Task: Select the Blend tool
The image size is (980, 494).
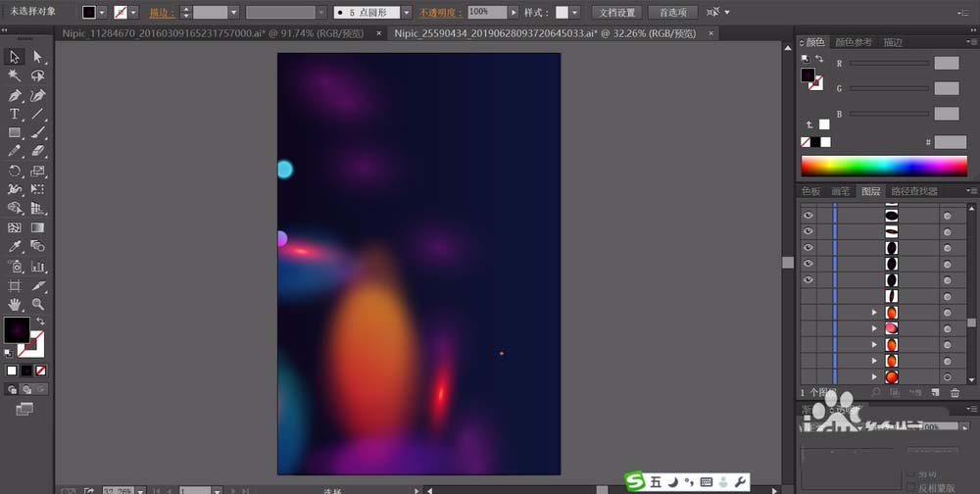Action: click(37, 246)
